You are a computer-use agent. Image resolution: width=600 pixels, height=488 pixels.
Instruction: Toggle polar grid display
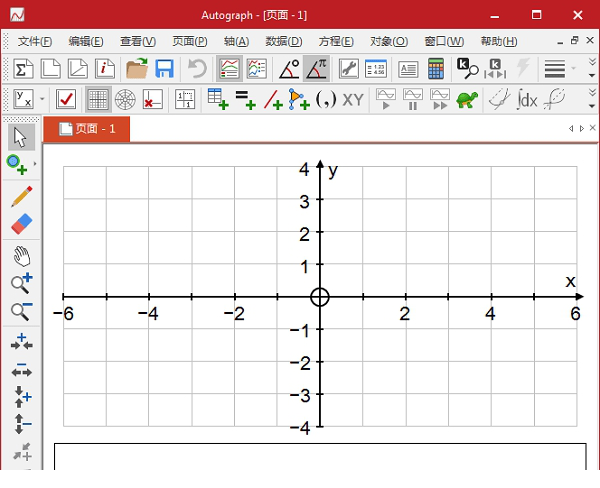tap(125, 99)
